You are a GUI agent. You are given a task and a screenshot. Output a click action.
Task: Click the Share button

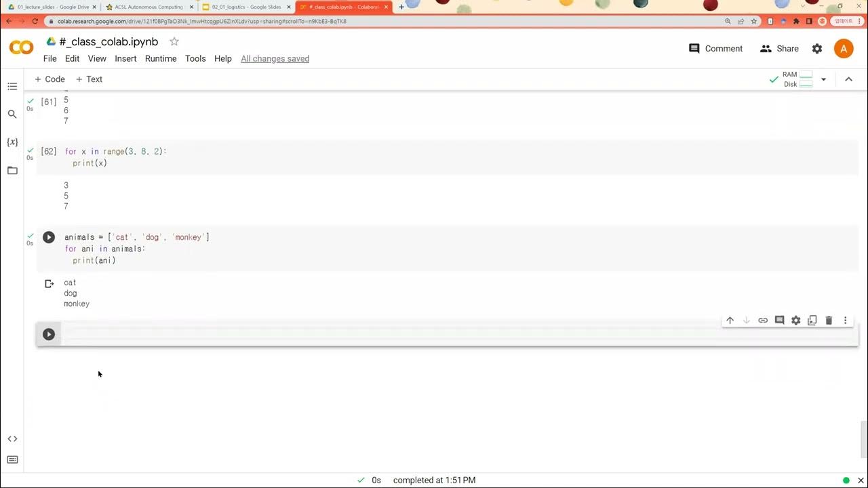[x=779, y=49]
